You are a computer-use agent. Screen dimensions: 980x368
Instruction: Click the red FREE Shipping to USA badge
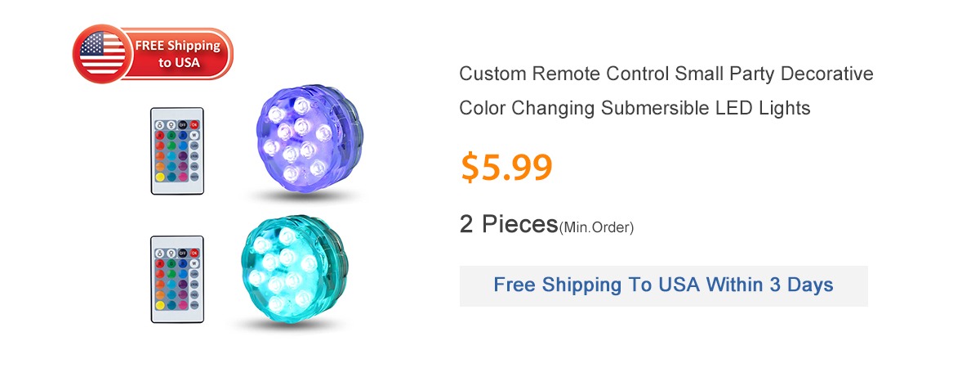(177, 54)
